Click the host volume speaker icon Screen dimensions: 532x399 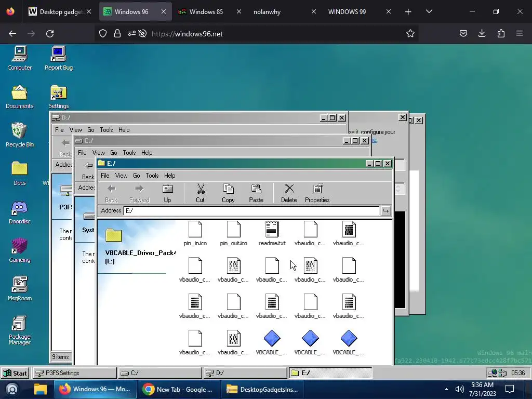point(459,390)
